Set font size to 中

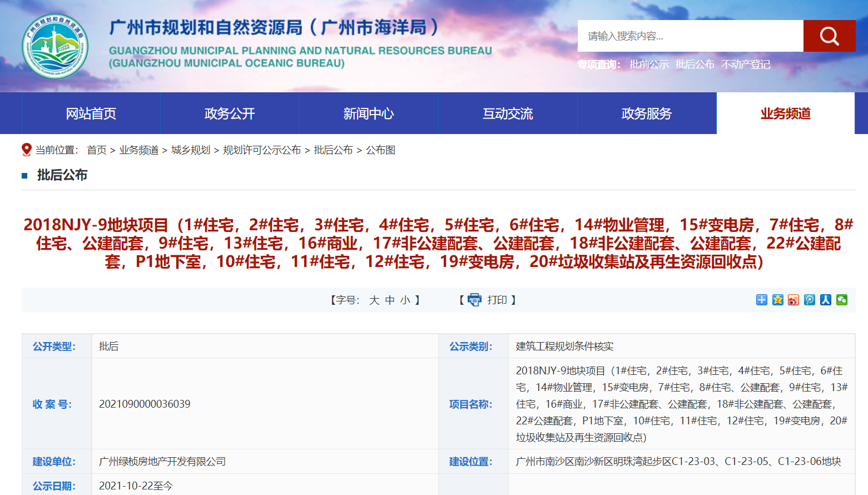[390, 300]
